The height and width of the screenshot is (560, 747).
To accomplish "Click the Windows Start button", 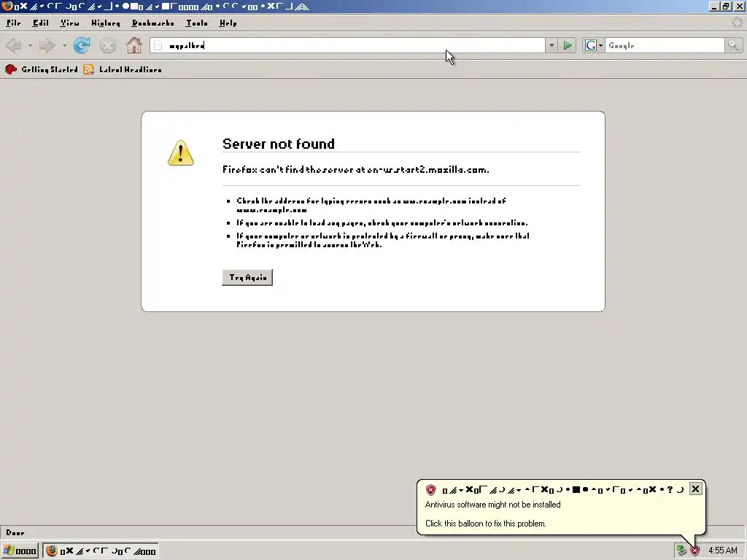I will 20,551.
